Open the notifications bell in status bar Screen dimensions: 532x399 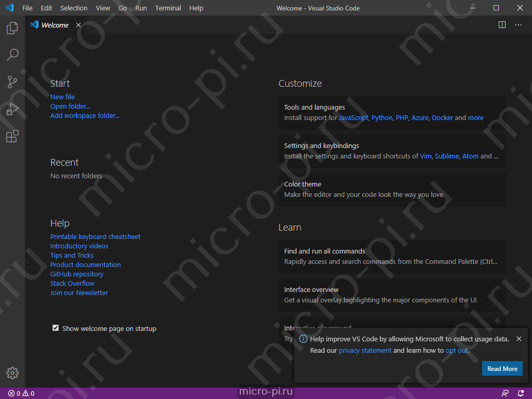pos(521,393)
